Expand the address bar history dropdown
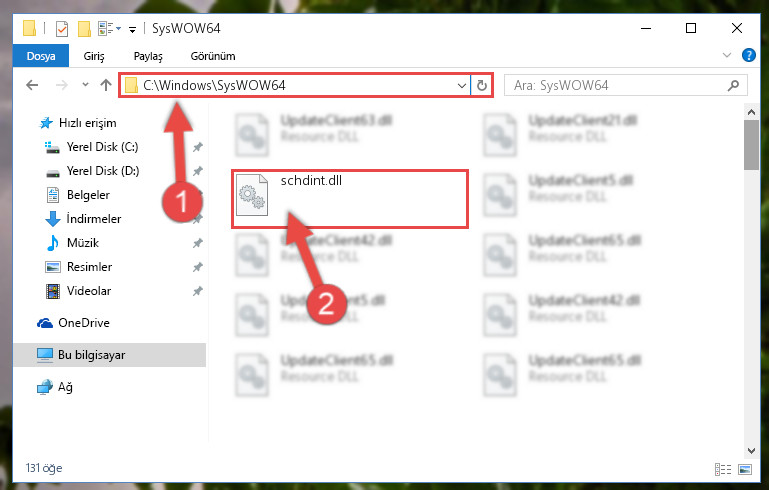The width and height of the screenshot is (769, 490). 461,86
